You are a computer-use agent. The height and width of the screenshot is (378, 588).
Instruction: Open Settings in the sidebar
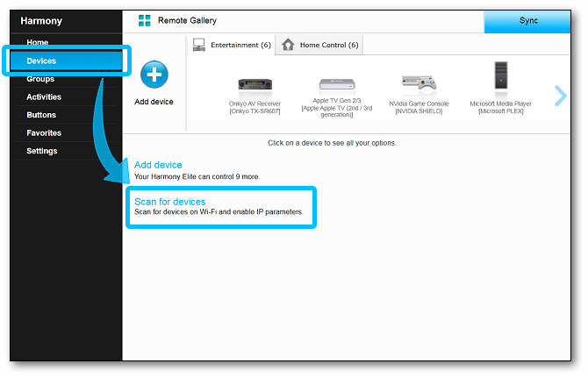(x=41, y=151)
